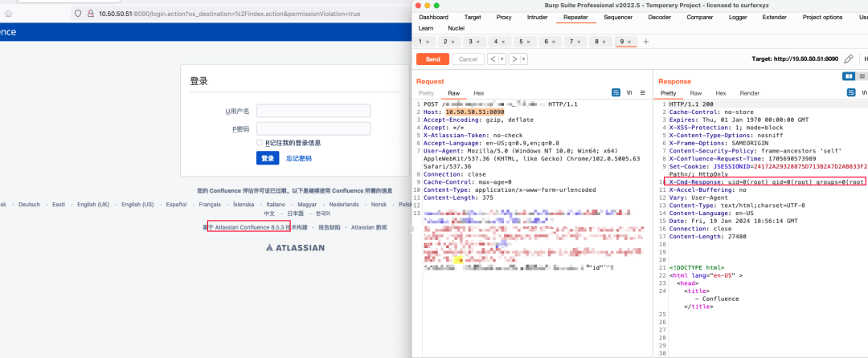Switch language to 日本語
Viewport: 868px width, 358px height.
(295, 214)
